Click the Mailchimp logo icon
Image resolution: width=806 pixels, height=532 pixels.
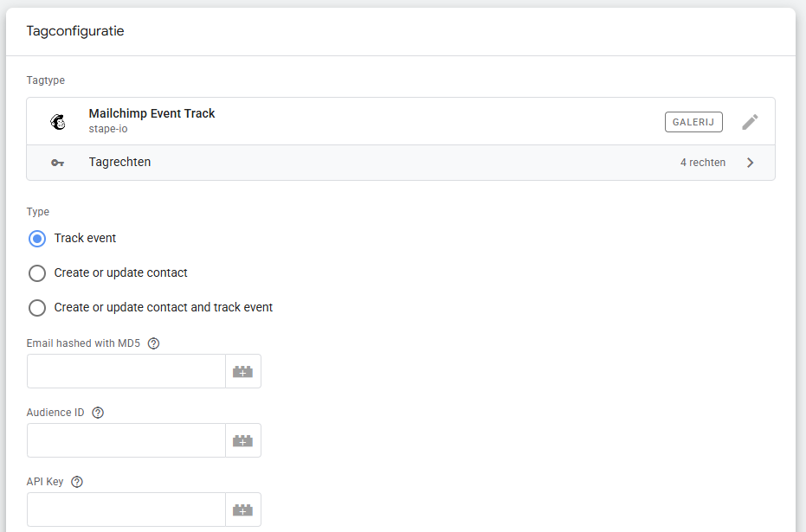[58, 122]
